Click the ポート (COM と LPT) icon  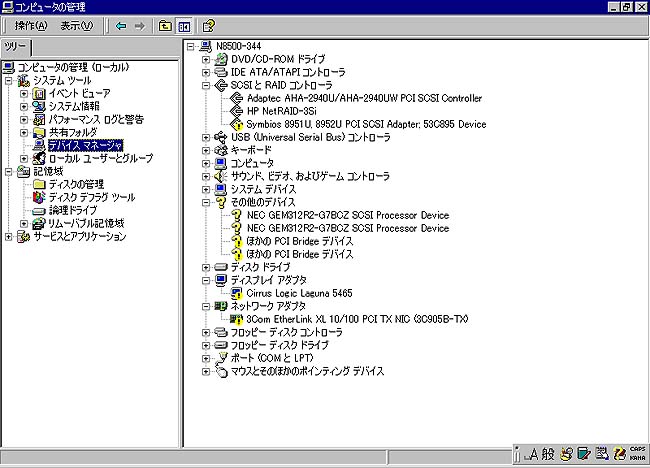coord(221,358)
